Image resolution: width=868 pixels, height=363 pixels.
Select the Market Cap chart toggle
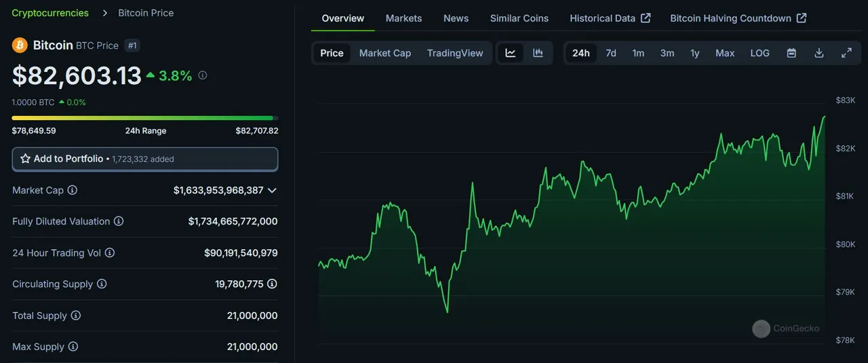tap(385, 53)
